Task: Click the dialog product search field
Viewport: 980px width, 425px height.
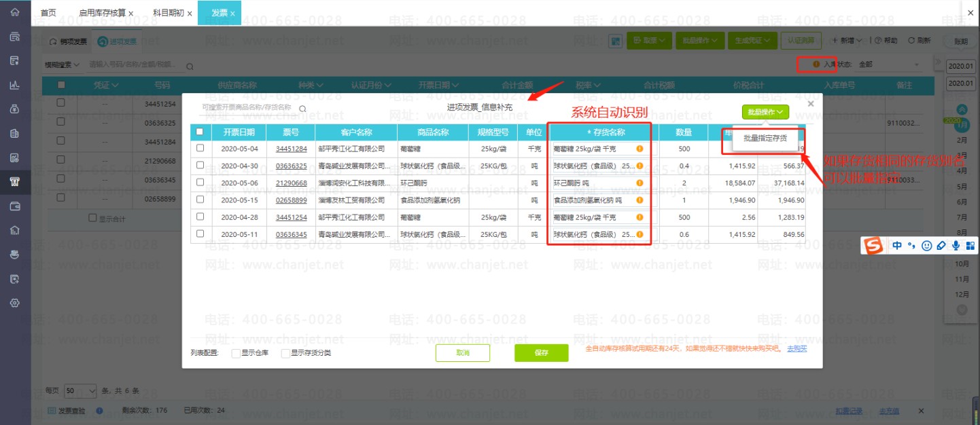Action: point(247,108)
